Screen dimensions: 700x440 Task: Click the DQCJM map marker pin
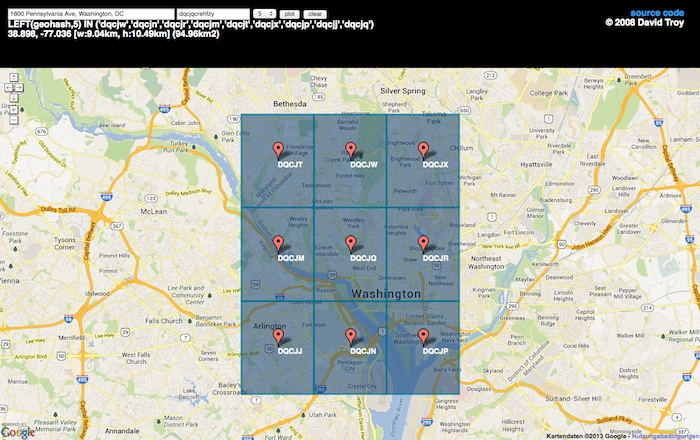278,245
